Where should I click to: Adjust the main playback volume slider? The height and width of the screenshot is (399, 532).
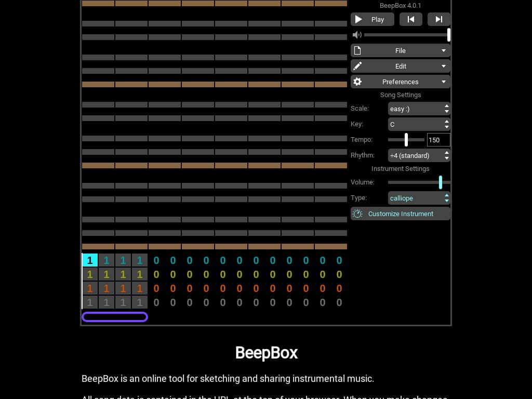(407, 35)
